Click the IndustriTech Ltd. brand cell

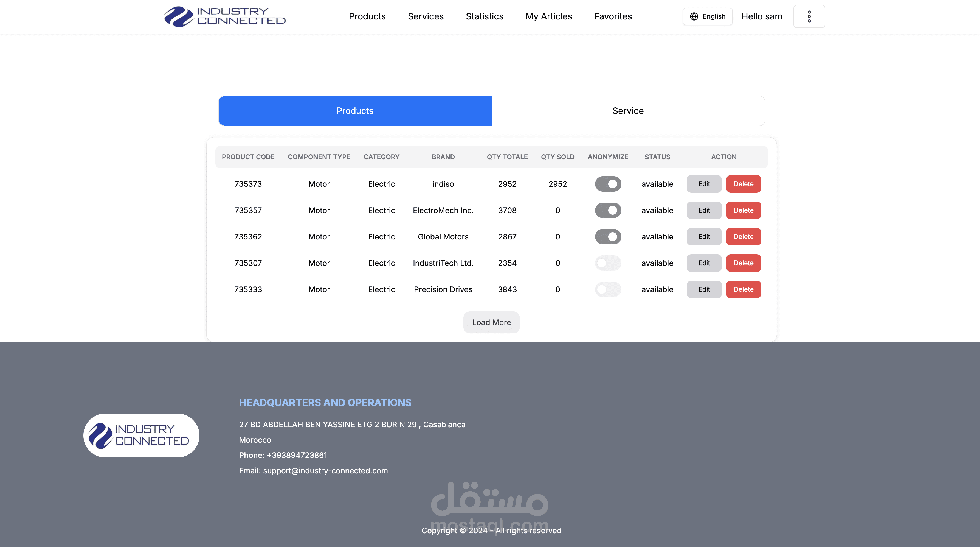point(443,263)
